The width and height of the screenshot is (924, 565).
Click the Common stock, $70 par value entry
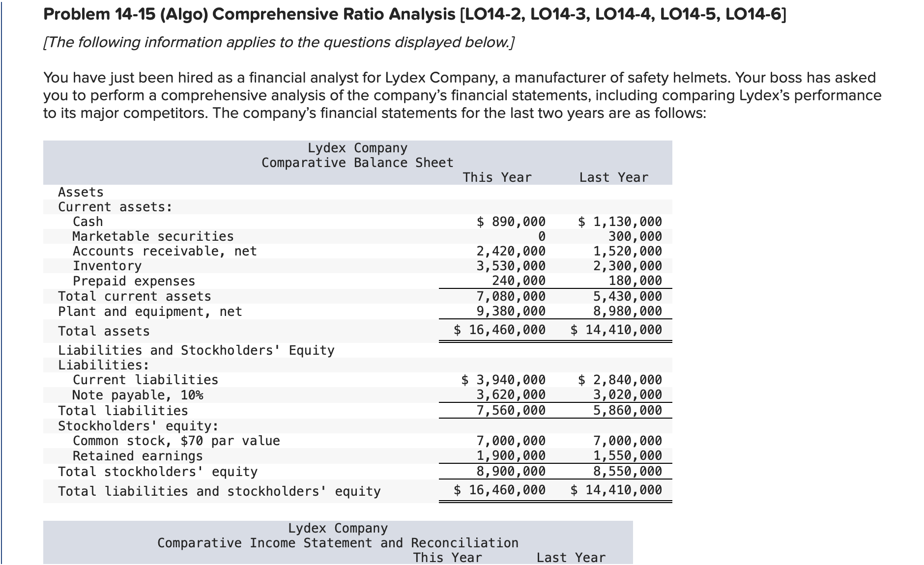[x=176, y=440]
